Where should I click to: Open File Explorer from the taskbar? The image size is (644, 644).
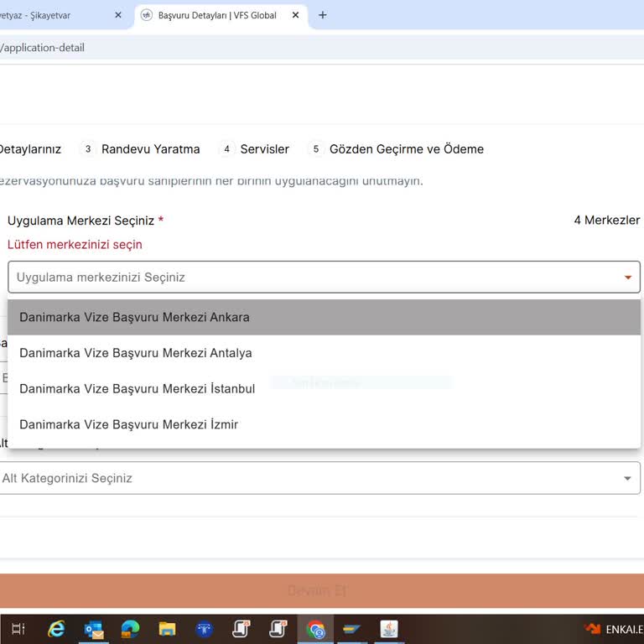(167, 629)
